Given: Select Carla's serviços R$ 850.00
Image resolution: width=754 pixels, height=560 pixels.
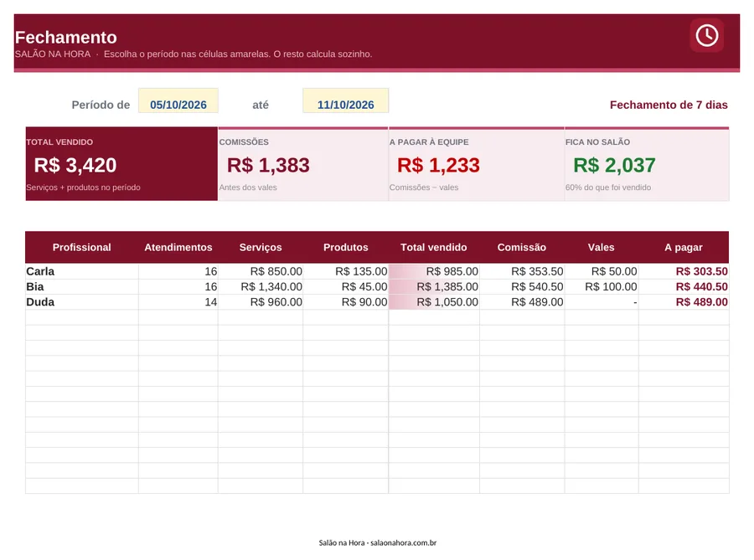Looking at the screenshot, I should (x=261, y=271).
